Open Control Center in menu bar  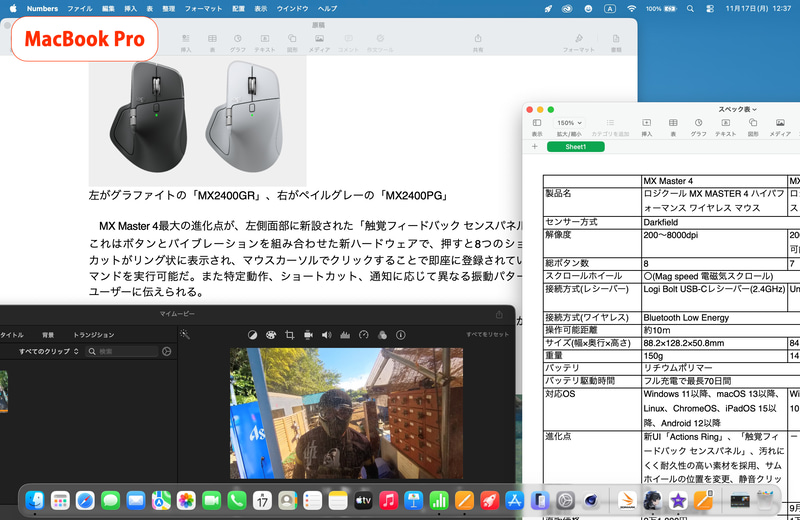(710, 8)
